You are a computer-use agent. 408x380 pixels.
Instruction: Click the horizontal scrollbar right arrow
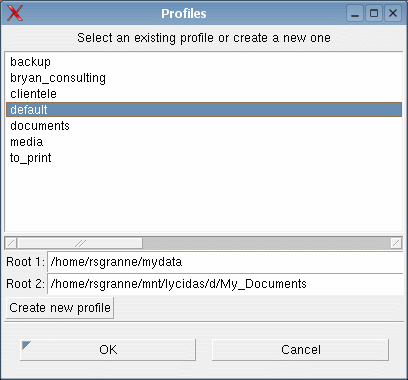click(x=396, y=243)
